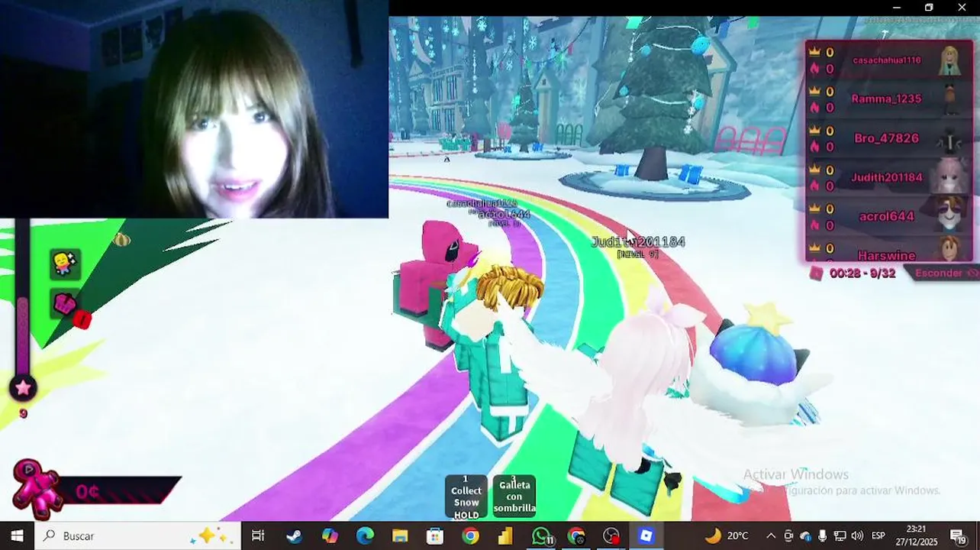Open WhatsApp from taskbar

[x=541, y=535]
